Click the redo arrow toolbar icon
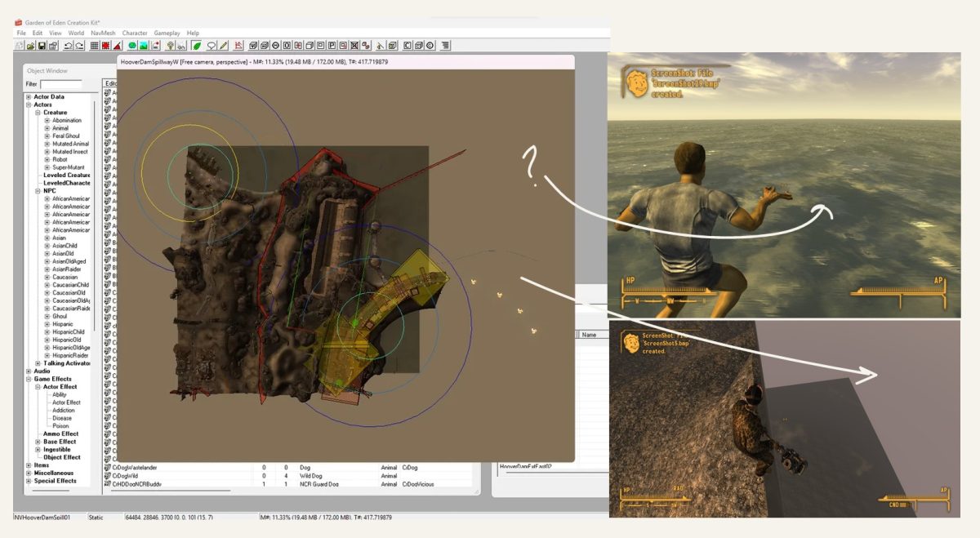Image resolution: width=980 pixels, height=538 pixels. [79, 45]
